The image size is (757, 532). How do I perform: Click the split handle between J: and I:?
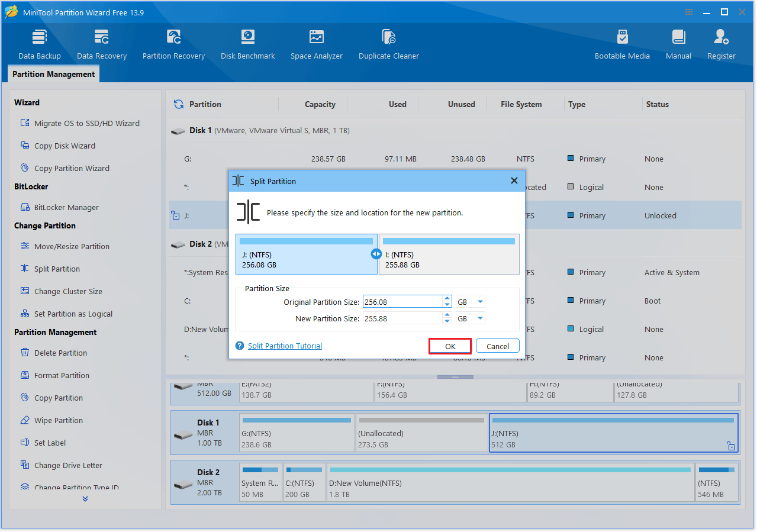376,254
